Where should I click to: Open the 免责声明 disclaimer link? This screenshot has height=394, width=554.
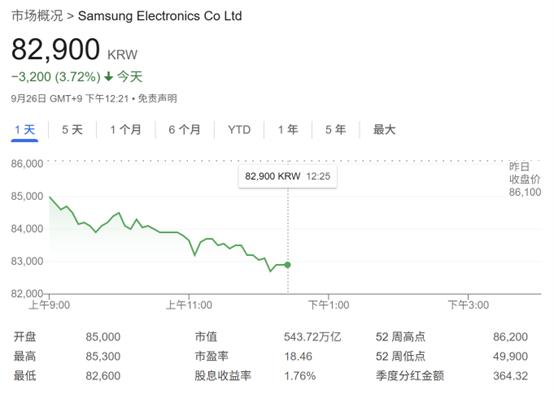(157, 98)
